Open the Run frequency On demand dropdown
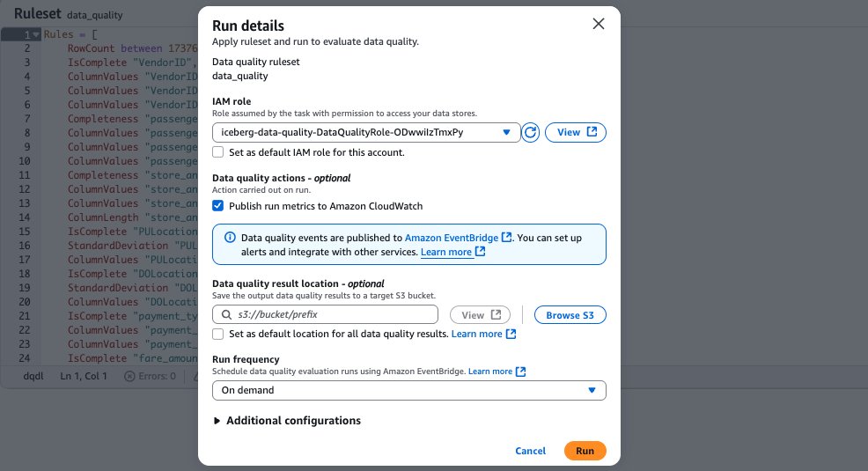The width and height of the screenshot is (868, 471). pos(409,390)
